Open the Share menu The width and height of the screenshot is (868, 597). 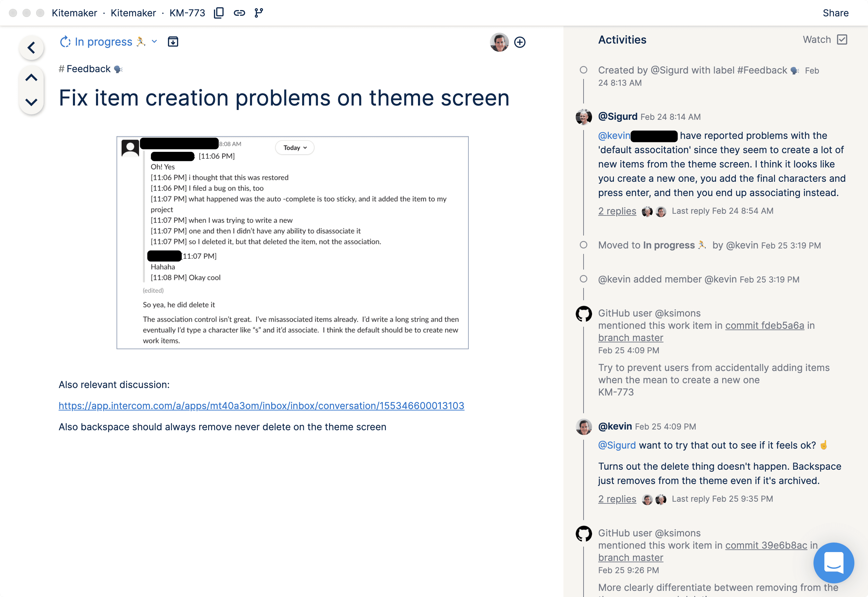tap(835, 13)
